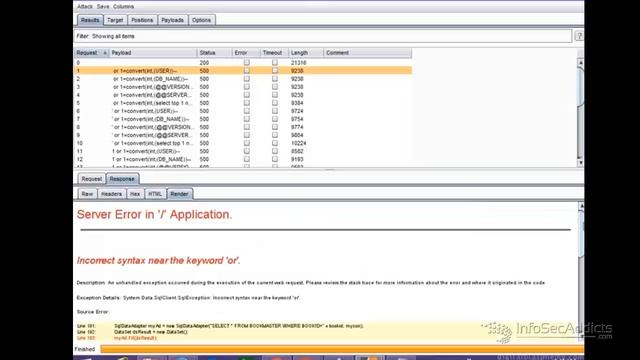This screenshot has height=360, width=640.
Task: Select request 4 @@SERVER payload row
Action: pyautogui.click(x=243, y=95)
